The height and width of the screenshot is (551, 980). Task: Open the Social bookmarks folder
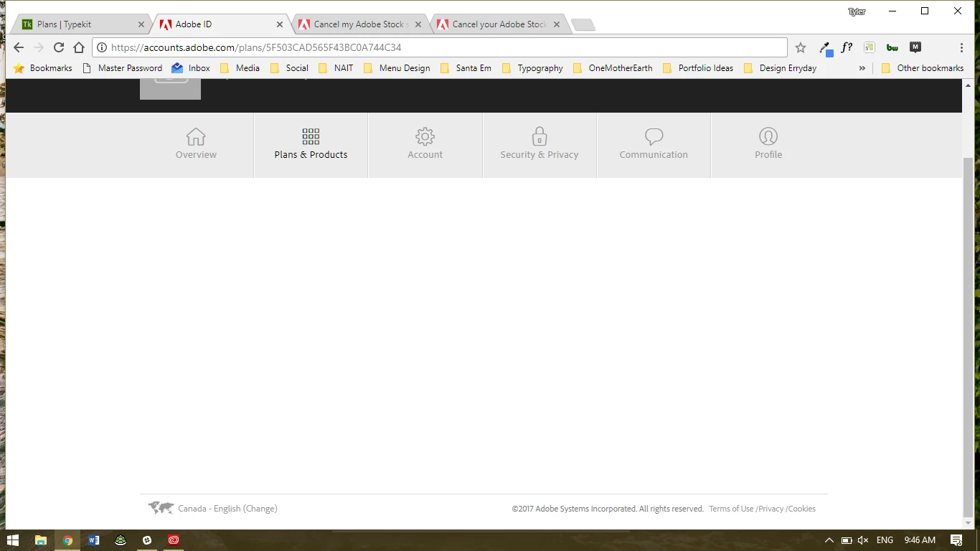pyautogui.click(x=289, y=68)
